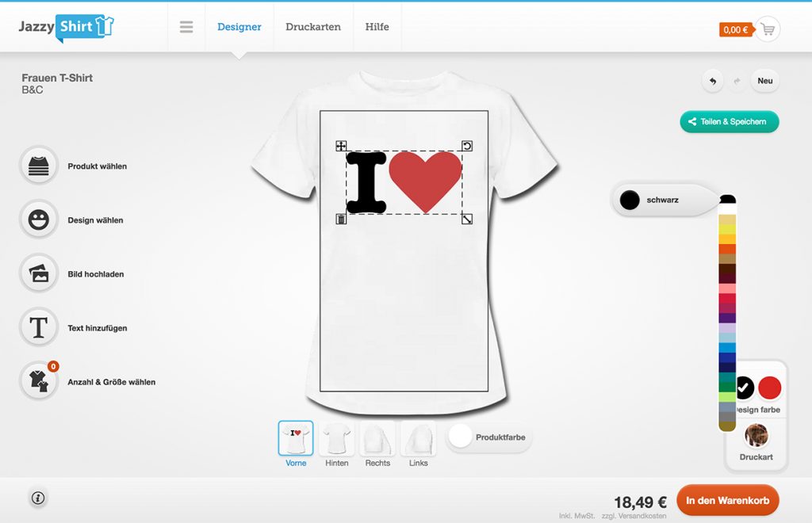Pick the yellow swatch in the color strip
Viewport: 812px width, 523px height.
coord(727,229)
